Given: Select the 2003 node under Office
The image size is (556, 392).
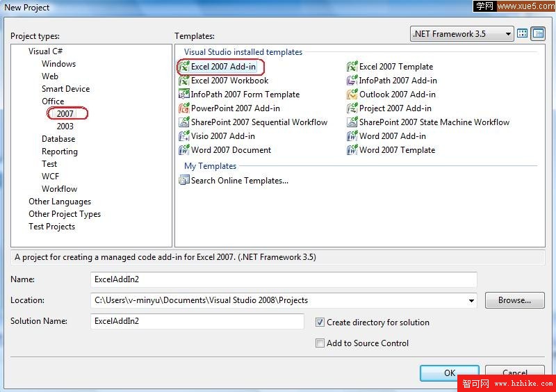Looking at the screenshot, I should pyautogui.click(x=65, y=126).
